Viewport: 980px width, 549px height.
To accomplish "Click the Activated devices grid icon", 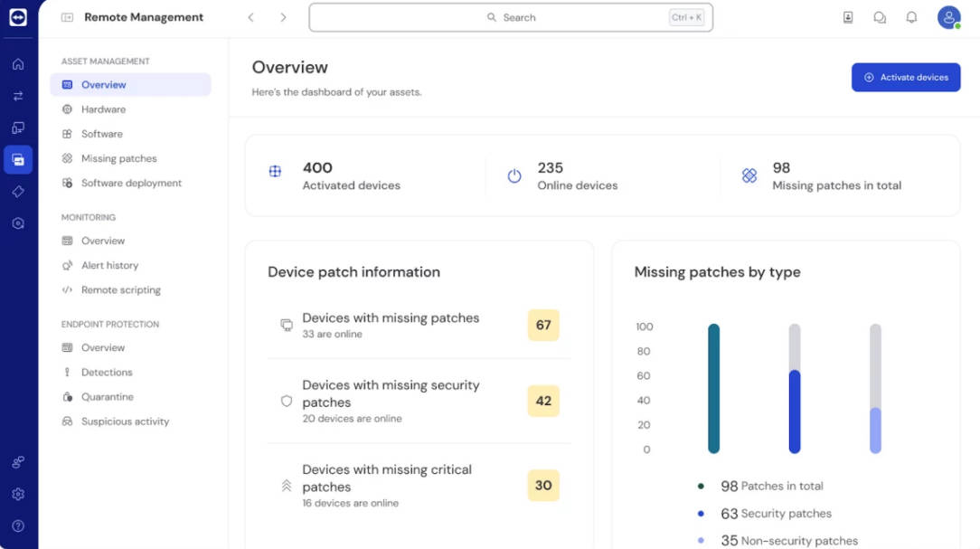I will 275,171.
